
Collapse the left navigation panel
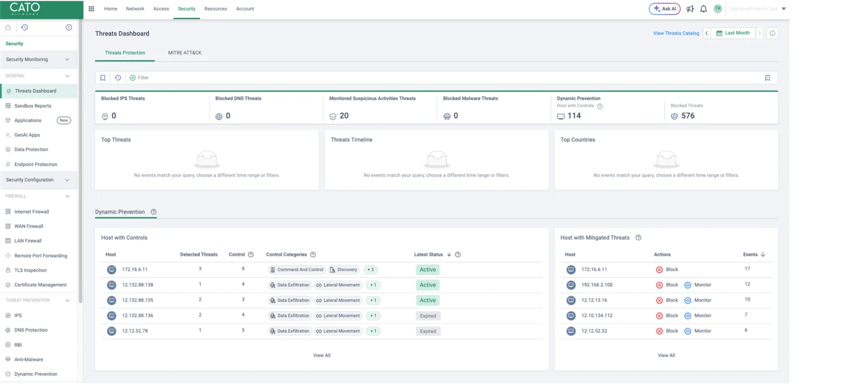click(68, 27)
